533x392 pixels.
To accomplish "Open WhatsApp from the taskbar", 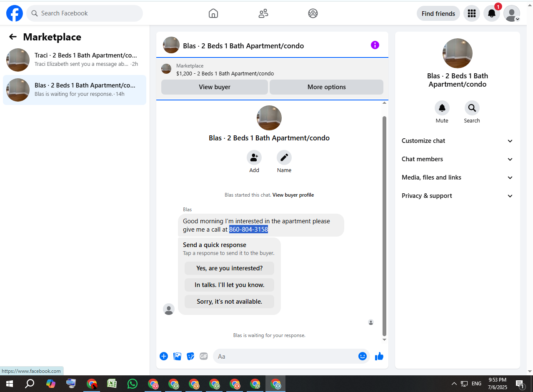I will (133, 384).
